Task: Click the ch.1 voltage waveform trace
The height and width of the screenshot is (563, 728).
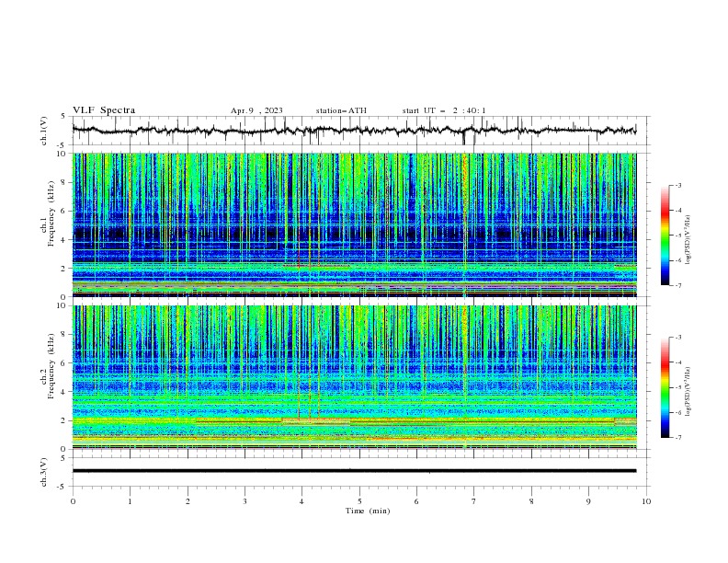Action: coord(354,131)
